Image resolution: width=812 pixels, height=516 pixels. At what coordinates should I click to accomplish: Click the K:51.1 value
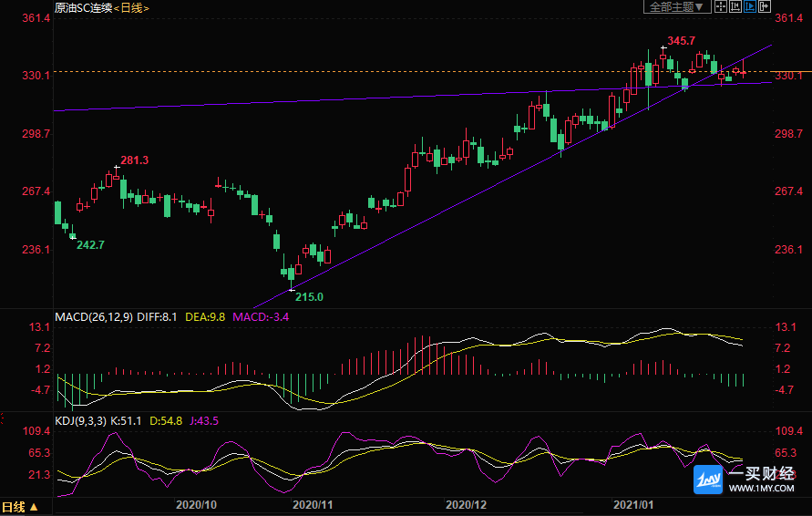click(126, 421)
